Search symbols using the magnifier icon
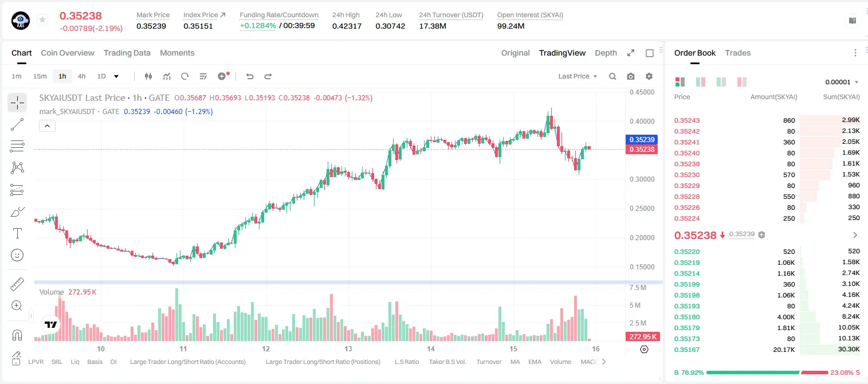 tap(612, 76)
